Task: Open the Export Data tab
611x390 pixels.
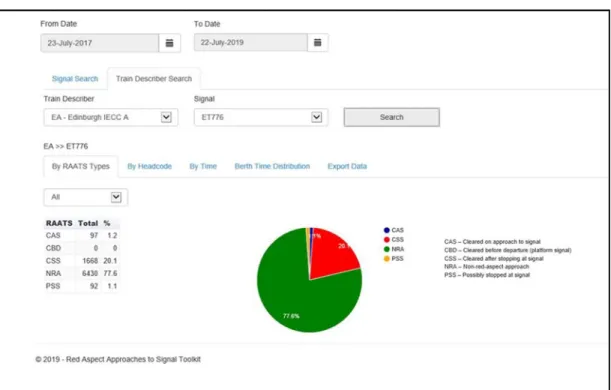Action: pyautogui.click(x=347, y=166)
